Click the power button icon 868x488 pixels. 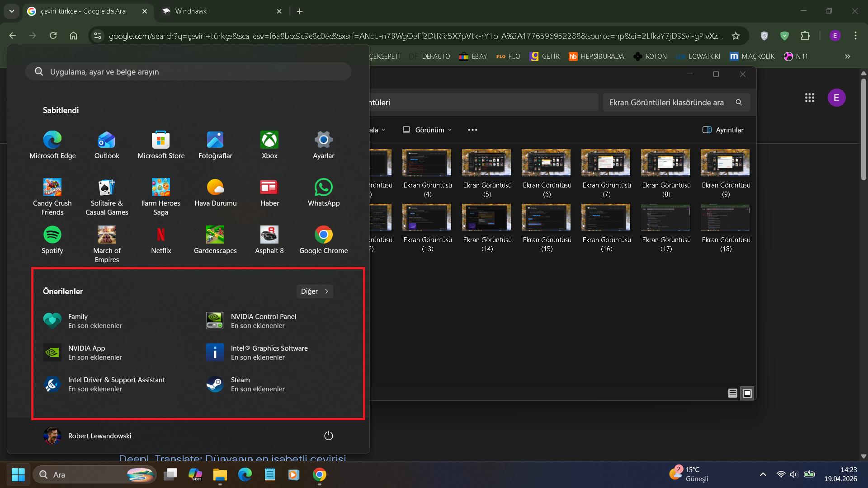click(329, 436)
